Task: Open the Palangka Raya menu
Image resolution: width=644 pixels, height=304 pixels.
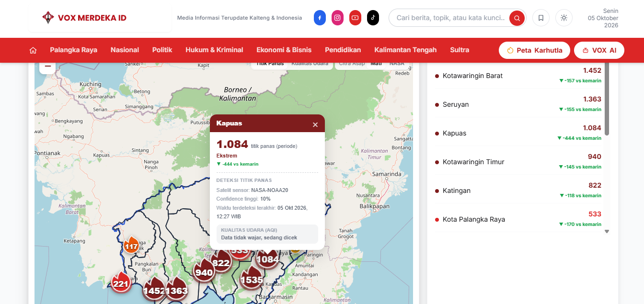Action: [74, 50]
